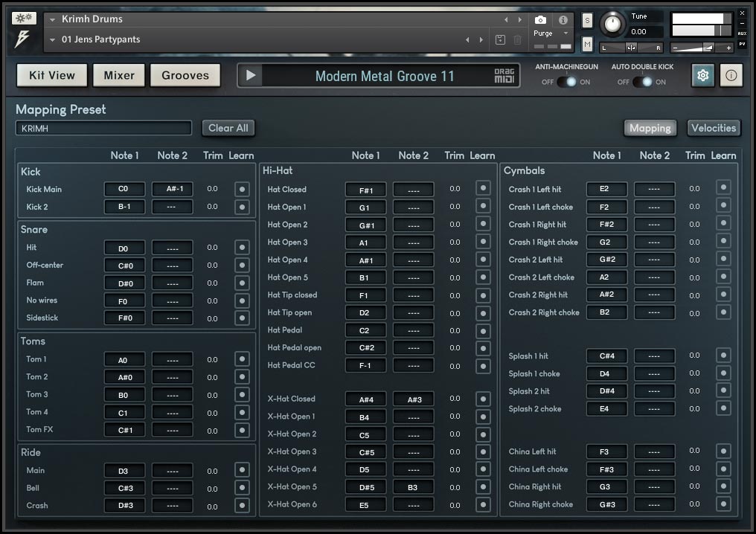
Task: Click the Learn button for Tom FX
Action: coord(242,431)
